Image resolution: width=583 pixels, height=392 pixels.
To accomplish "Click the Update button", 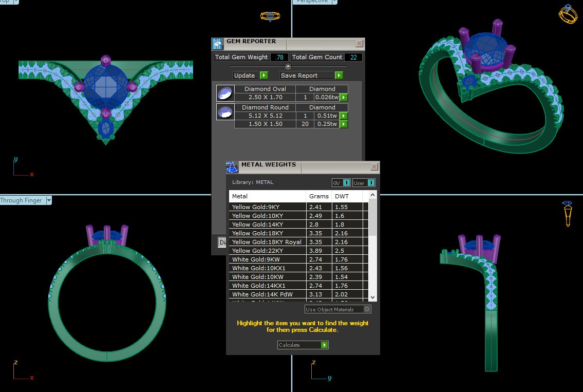I will tap(250, 76).
